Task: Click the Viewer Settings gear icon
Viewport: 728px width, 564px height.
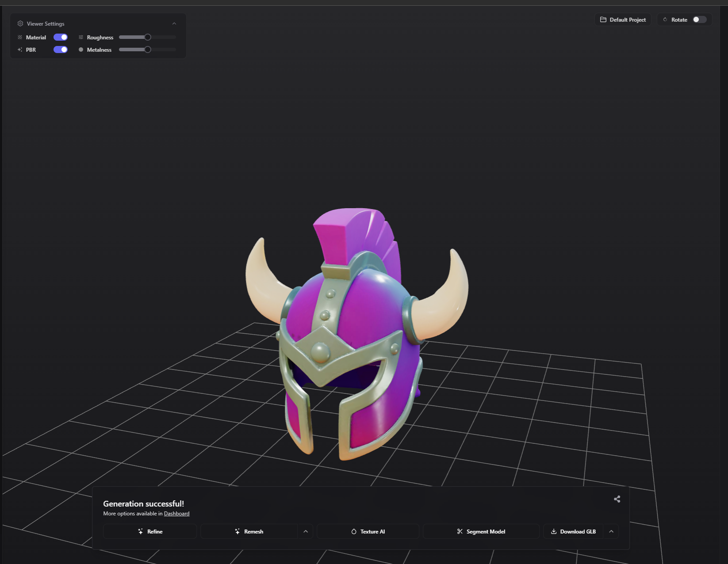Action: [20, 23]
